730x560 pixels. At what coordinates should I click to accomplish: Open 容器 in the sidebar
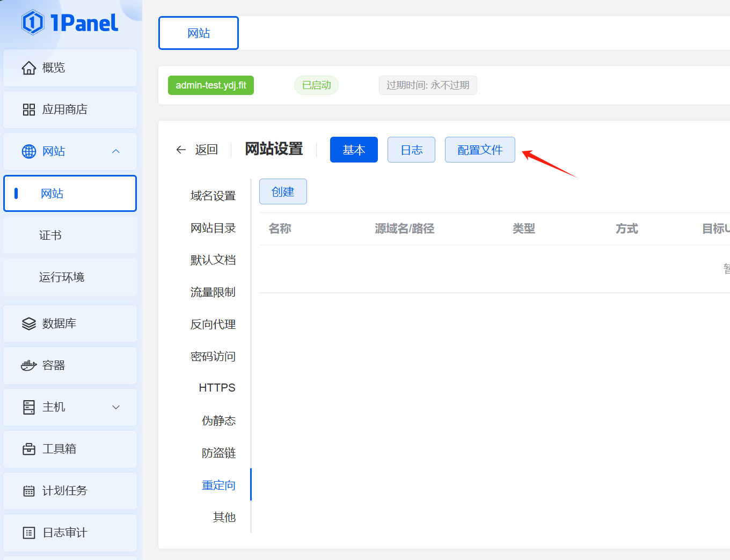(70, 365)
